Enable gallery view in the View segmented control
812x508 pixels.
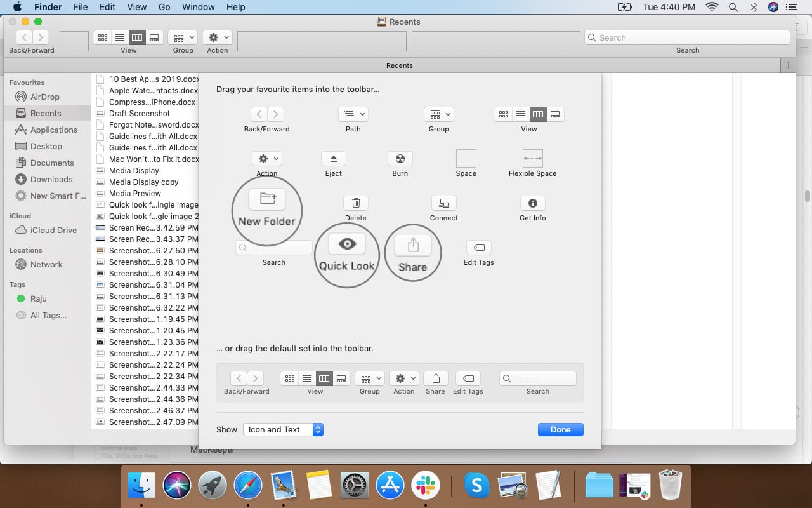pos(554,114)
